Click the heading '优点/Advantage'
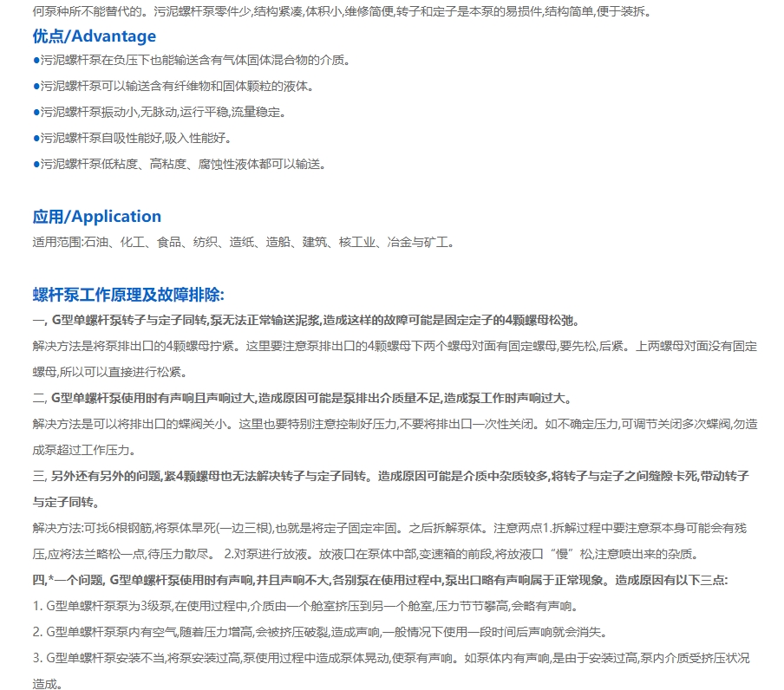 coord(95,36)
